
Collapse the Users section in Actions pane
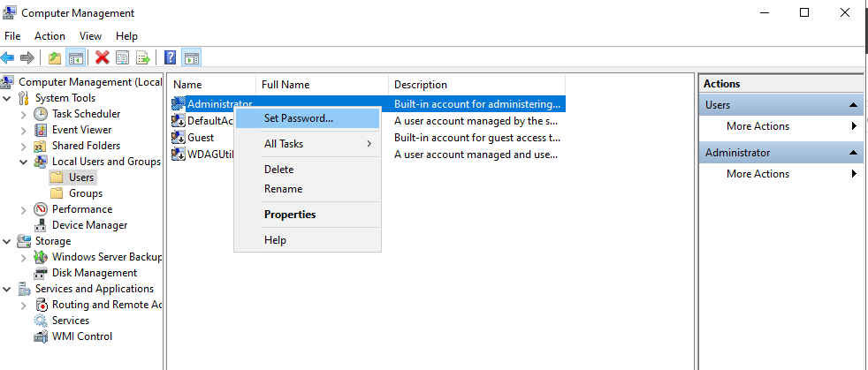pyautogui.click(x=853, y=105)
